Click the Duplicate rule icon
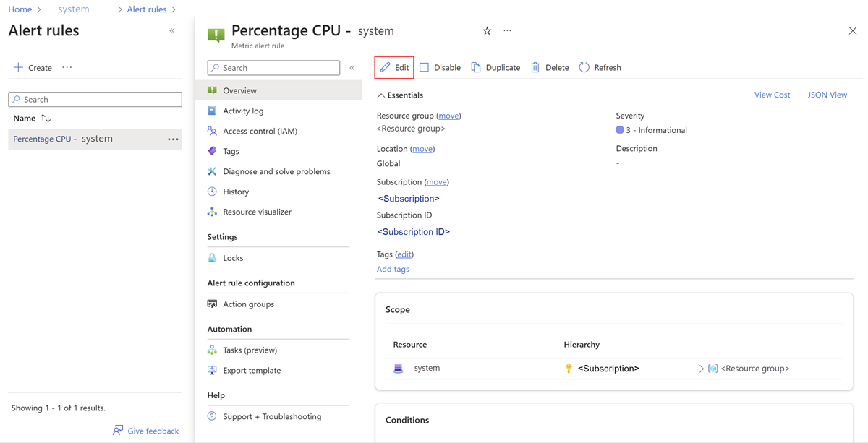868x443 pixels. click(476, 67)
